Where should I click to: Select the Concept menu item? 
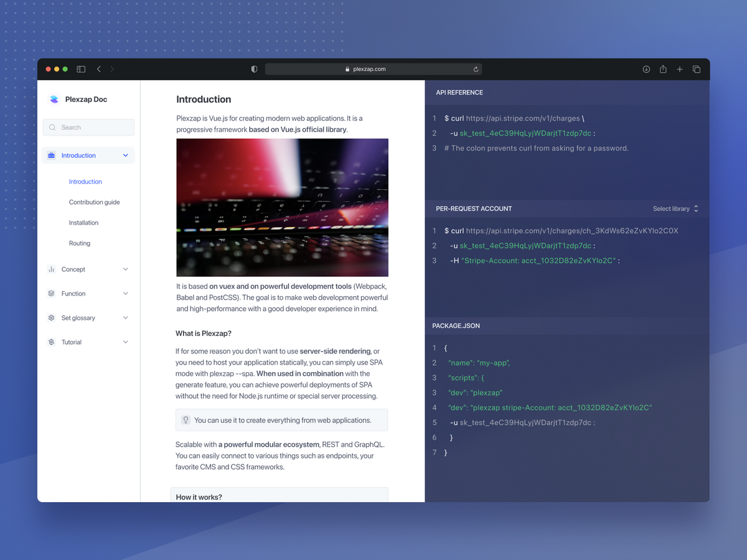pyautogui.click(x=88, y=269)
